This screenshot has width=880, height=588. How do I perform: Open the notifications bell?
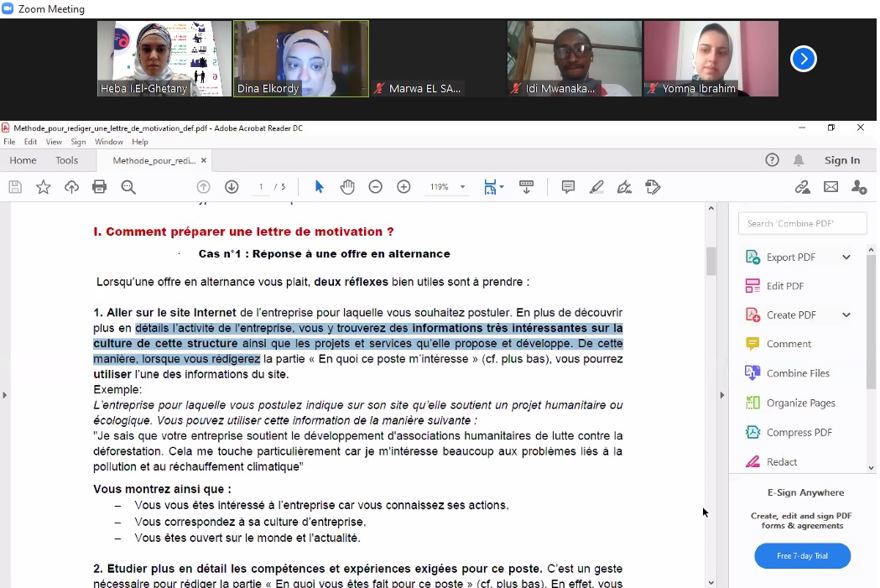click(x=799, y=160)
